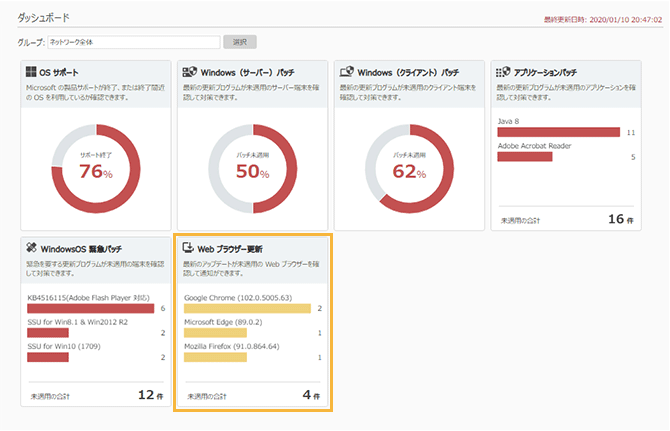670x431 pixels.
Task: Click the OS サポート panel Windows icon
Action: 31,72
